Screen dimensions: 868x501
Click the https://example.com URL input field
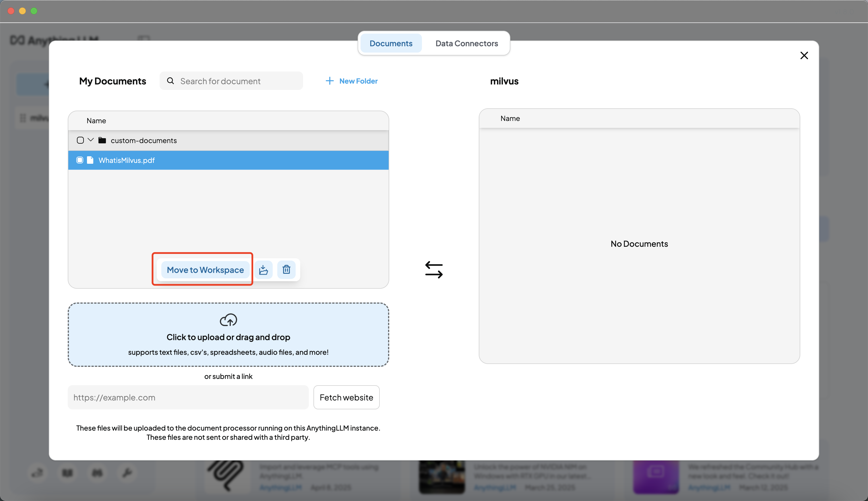[188, 397]
